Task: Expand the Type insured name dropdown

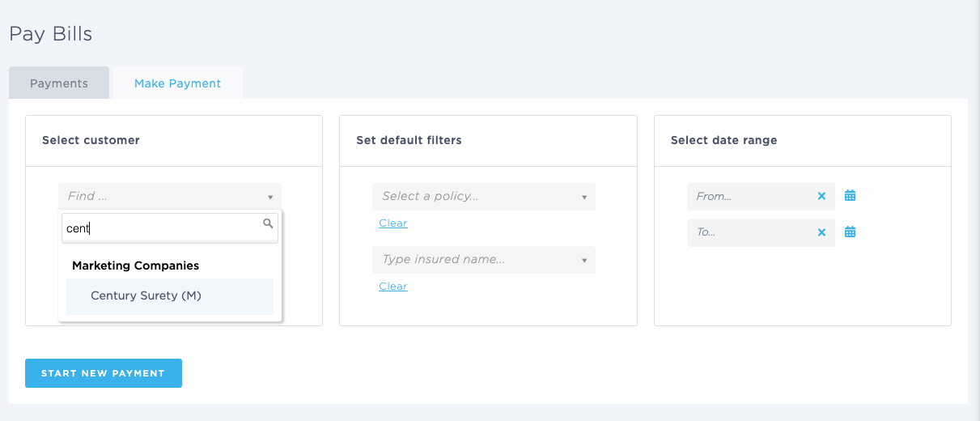Action: [x=483, y=260]
